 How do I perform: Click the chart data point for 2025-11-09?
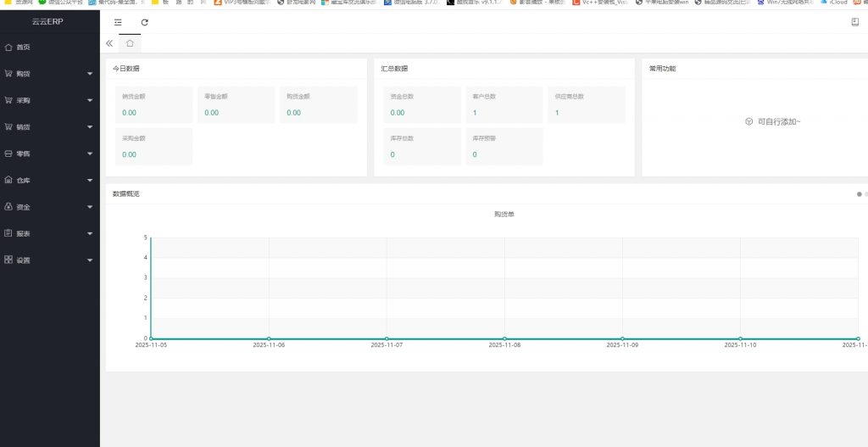click(x=622, y=338)
